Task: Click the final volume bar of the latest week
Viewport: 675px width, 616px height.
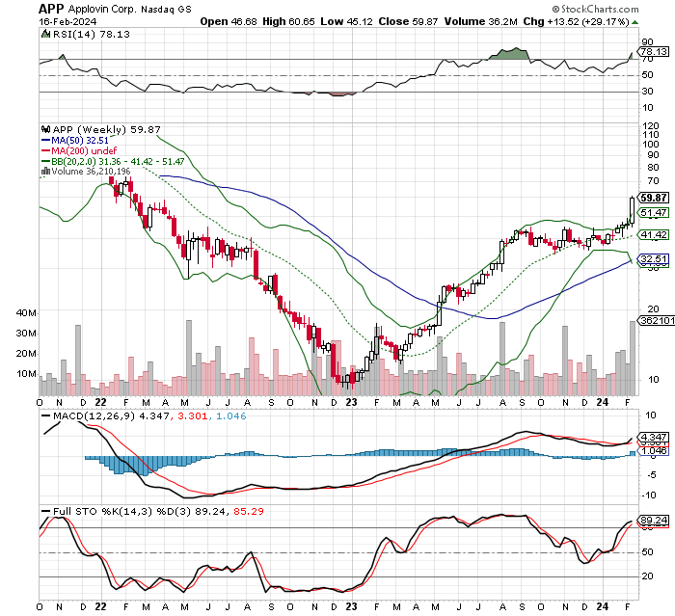Action: pos(632,359)
